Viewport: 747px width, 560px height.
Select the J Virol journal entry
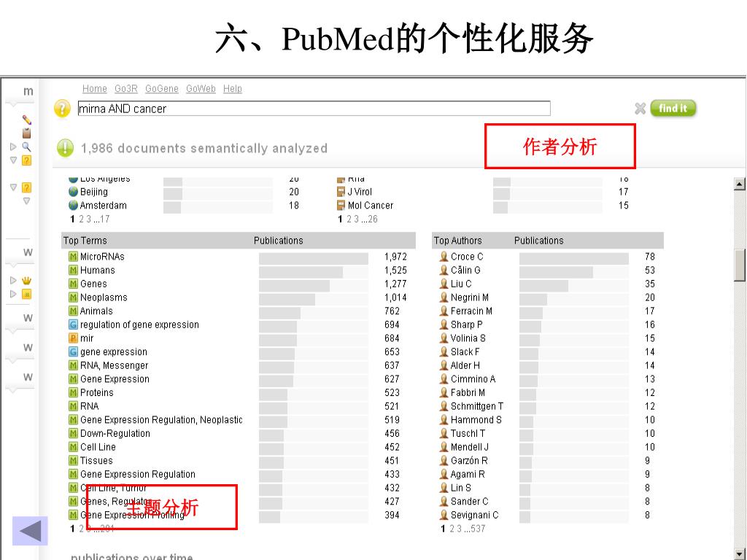coord(360,192)
